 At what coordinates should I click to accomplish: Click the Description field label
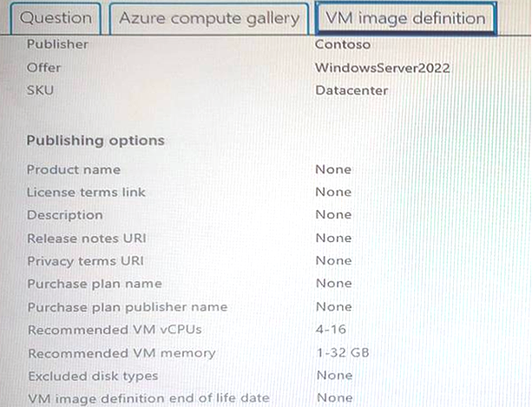click(65, 215)
